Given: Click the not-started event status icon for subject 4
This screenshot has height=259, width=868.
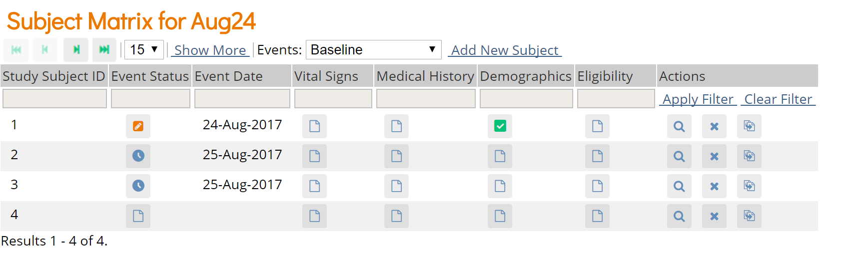Looking at the screenshot, I should click(x=138, y=216).
